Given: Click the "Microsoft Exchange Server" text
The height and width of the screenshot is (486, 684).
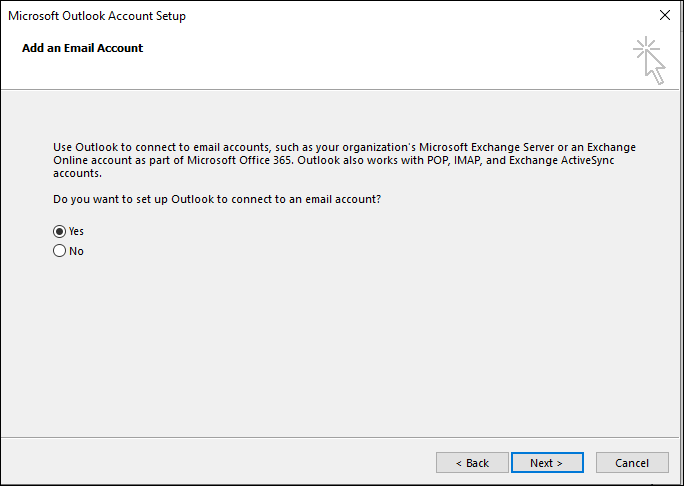Looking at the screenshot, I should coord(499,147).
